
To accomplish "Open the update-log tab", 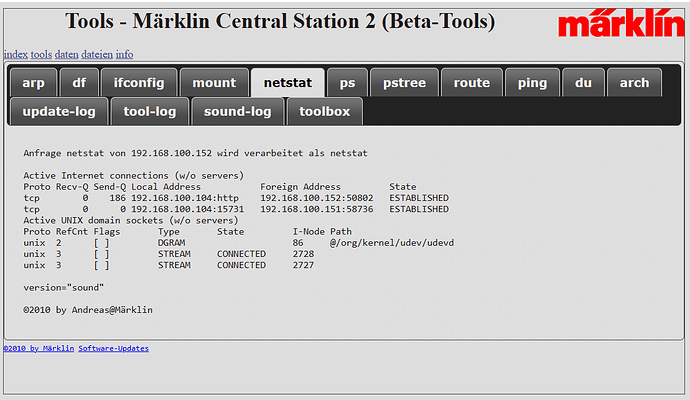I will [x=59, y=111].
